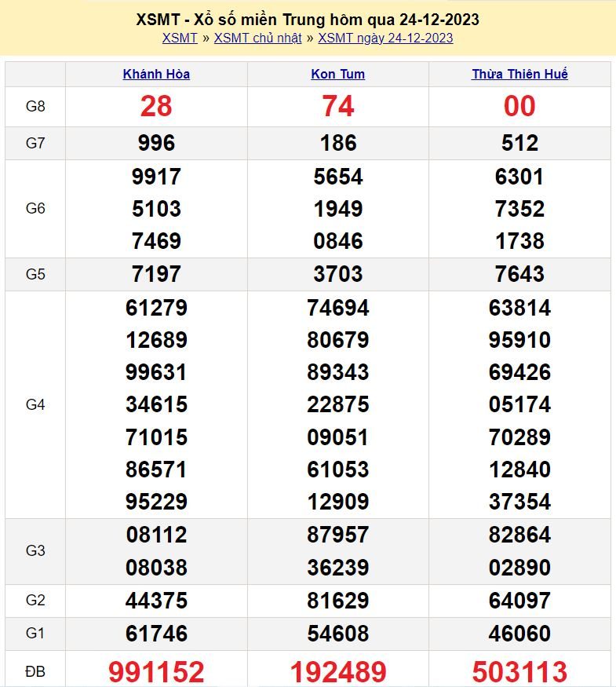This screenshot has width=616, height=687.
Task: Select G3 result 08112
Action: coord(156,535)
